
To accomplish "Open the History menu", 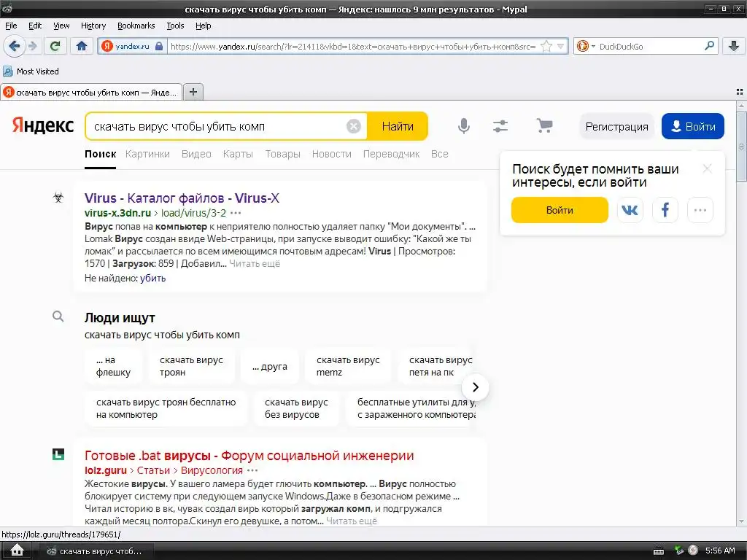I will (93, 26).
